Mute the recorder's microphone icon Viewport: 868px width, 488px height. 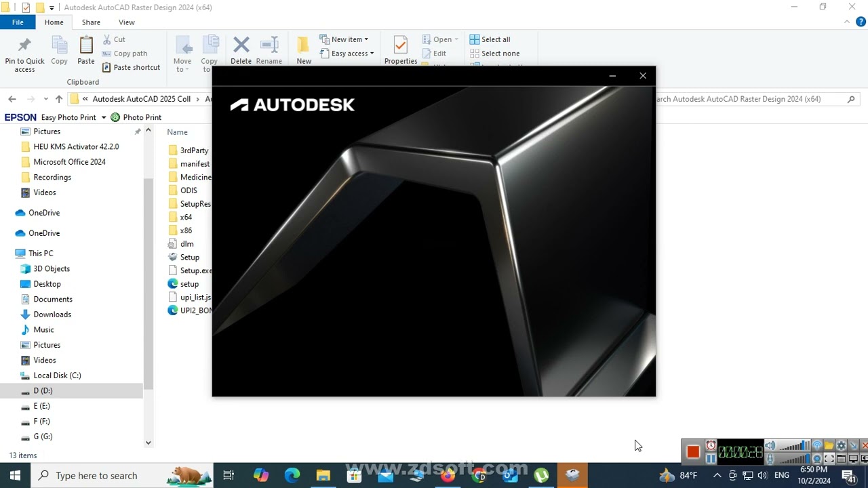pos(770,459)
